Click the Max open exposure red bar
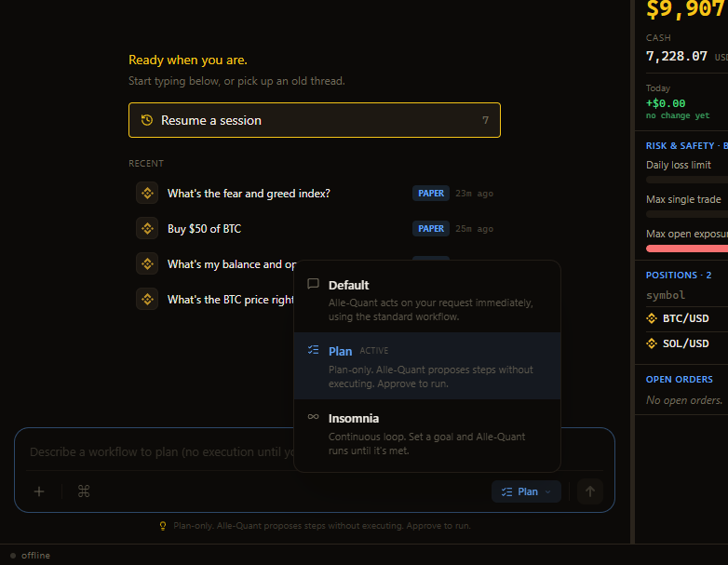Viewport: 728px width, 565px height. (687, 249)
